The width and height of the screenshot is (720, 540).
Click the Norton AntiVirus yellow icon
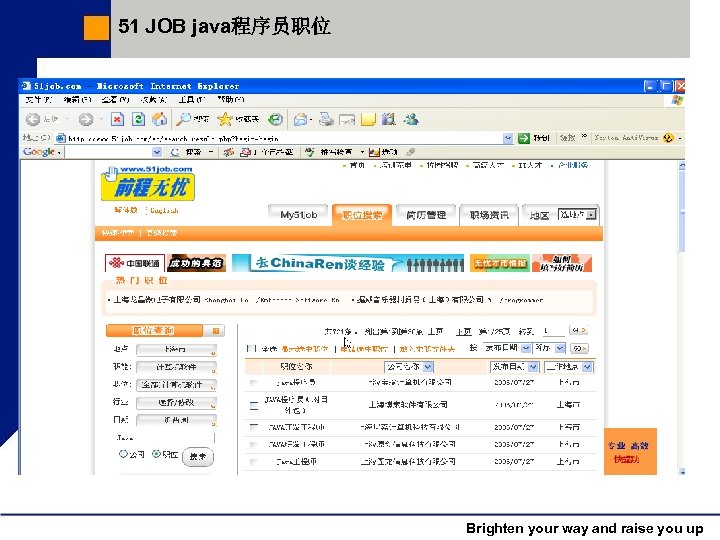[669, 138]
